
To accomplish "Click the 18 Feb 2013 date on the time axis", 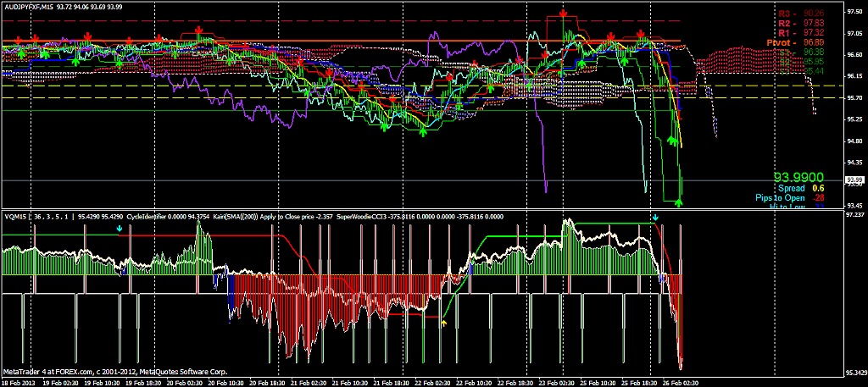I will 19,382.
